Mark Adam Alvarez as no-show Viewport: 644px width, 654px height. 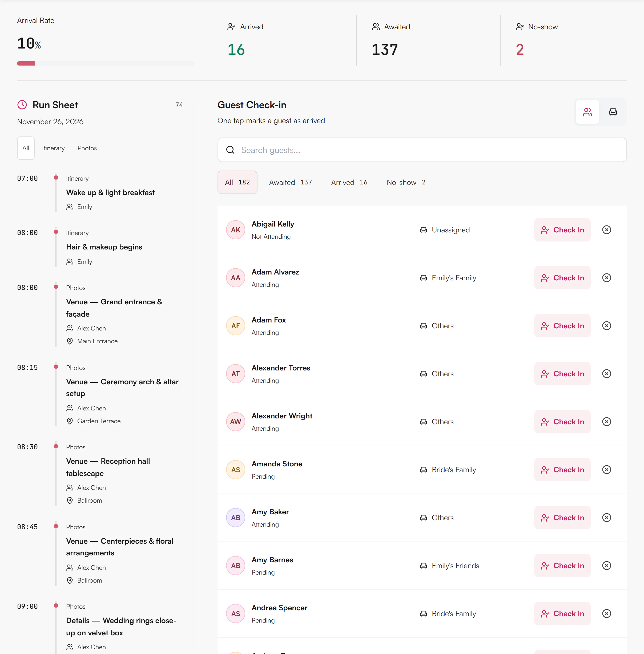606,278
